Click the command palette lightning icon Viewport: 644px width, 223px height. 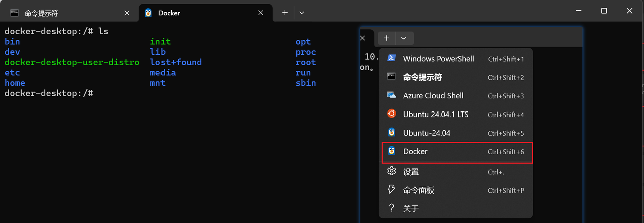tap(391, 190)
